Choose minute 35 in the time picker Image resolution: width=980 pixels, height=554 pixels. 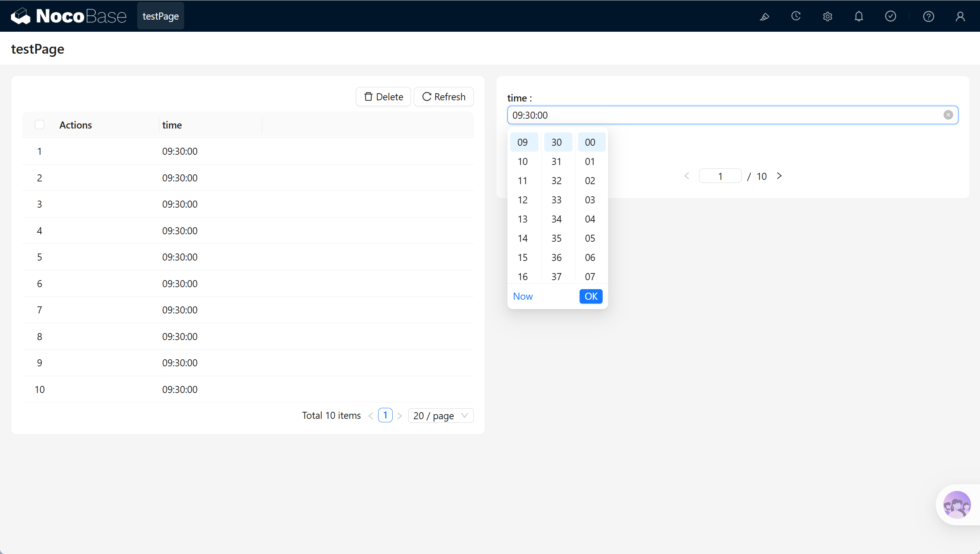[556, 238]
